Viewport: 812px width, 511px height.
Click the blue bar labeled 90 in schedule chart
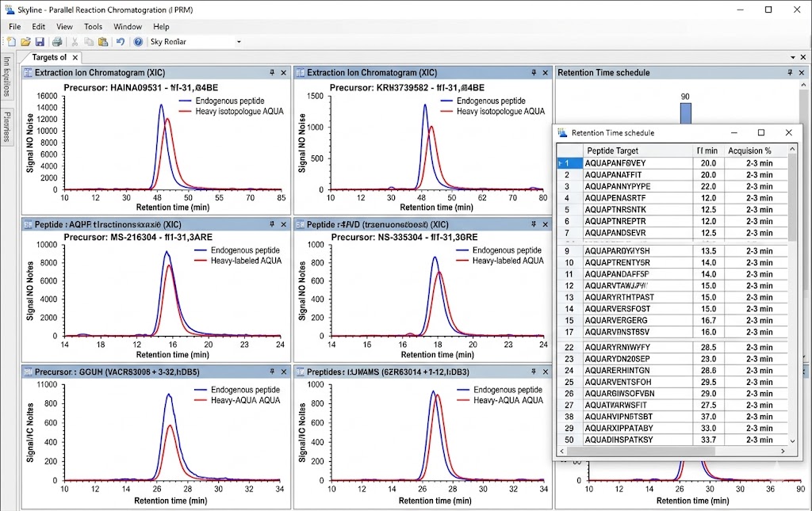pyautogui.click(x=685, y=113)
